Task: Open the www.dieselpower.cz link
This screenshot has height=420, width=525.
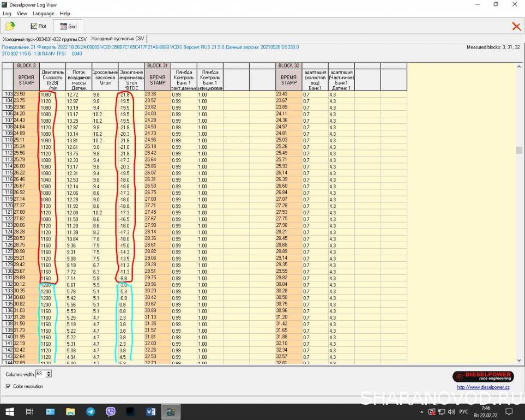Action: pos(482,386)
